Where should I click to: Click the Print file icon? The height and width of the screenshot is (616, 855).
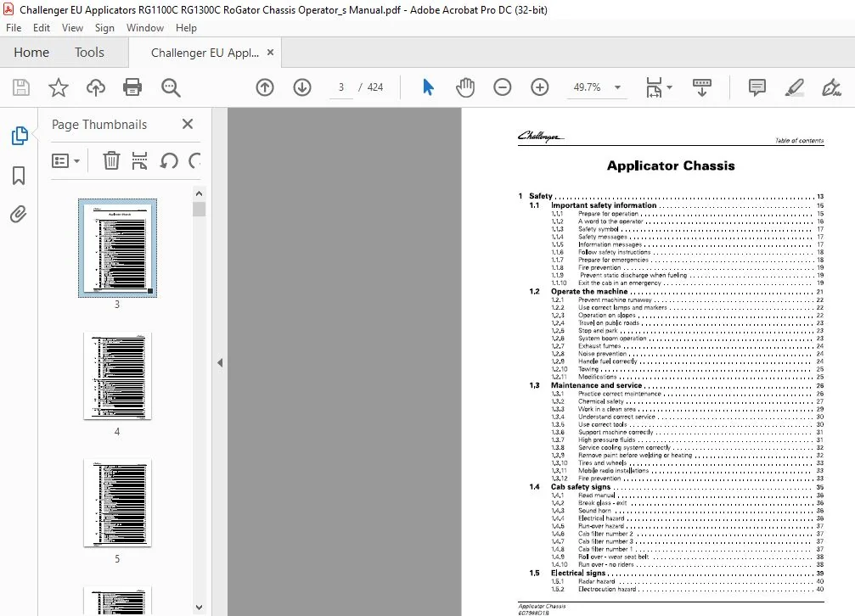132,87
